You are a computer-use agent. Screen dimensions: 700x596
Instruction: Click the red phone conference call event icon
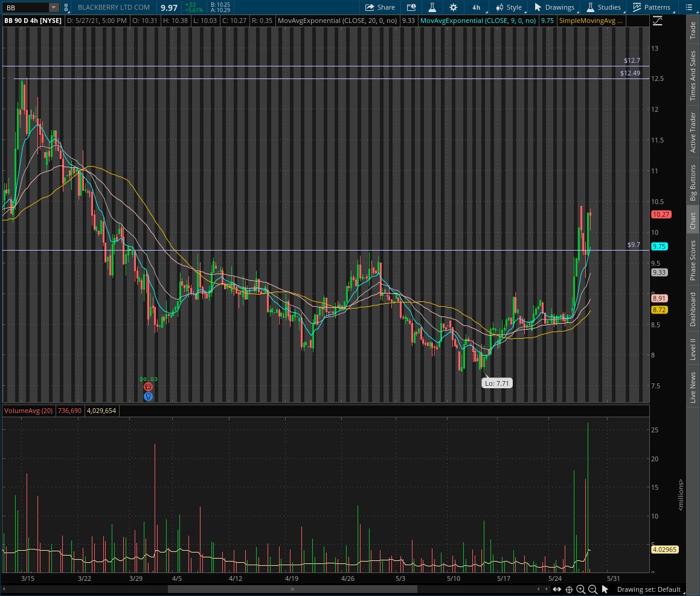coord(148,387)
